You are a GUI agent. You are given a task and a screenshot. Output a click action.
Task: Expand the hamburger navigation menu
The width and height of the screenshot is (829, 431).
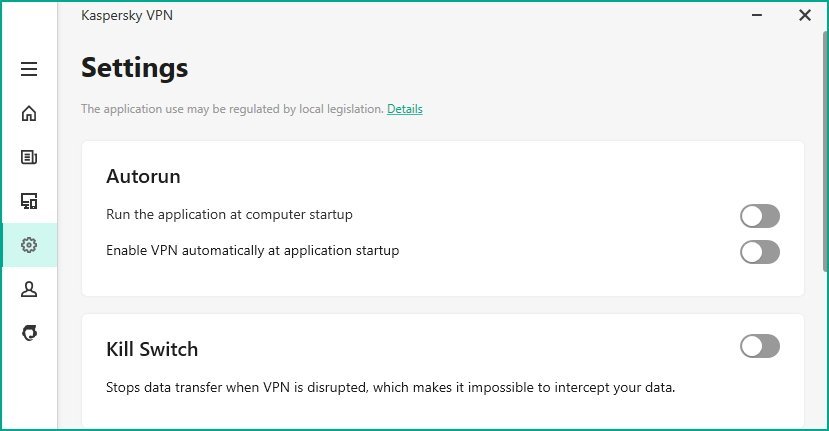pyautogui.click(x=29, y=69)
